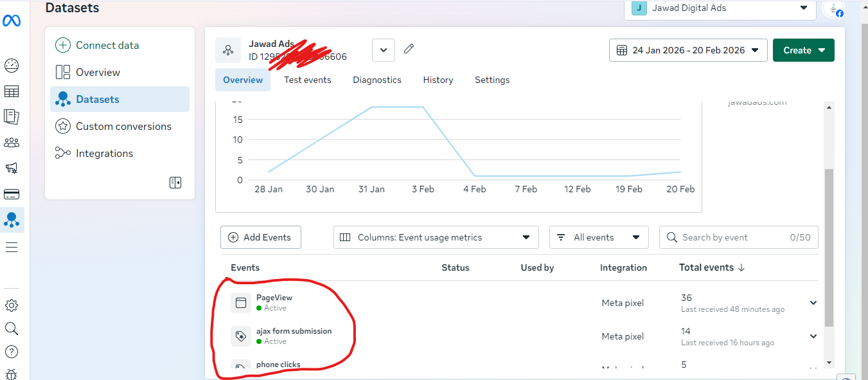Click the green Create button
Image resolution: width=868 pixels, height=380 pixels.
tap(803, 50)
